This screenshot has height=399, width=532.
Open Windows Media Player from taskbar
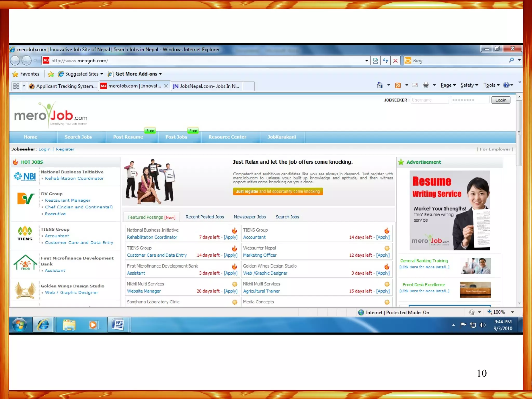93,325
